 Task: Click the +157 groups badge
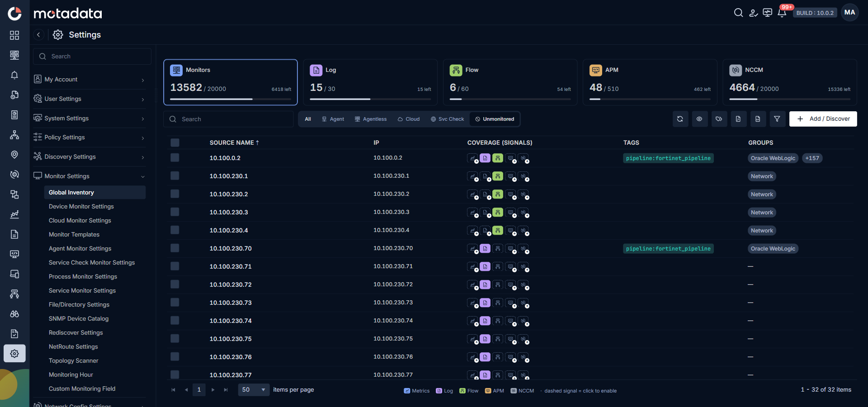(x=812, y=158)
